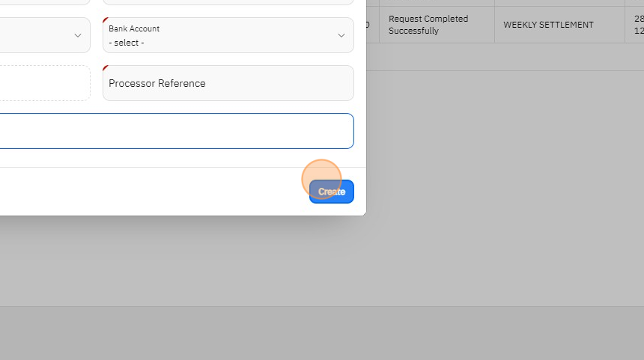
Task: Click the cut-off field above Bank Account
Action: coord(228,2)
